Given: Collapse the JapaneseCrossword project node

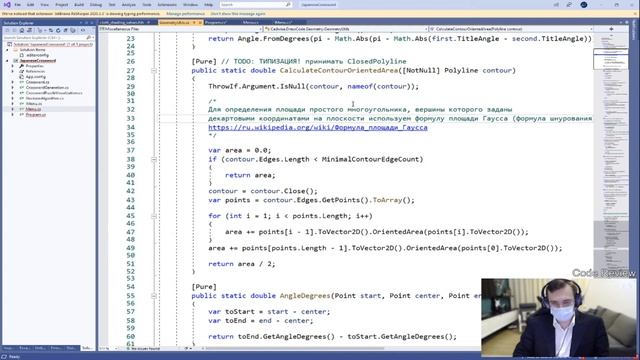Looking at the screenshot, I should click(7, 60).
